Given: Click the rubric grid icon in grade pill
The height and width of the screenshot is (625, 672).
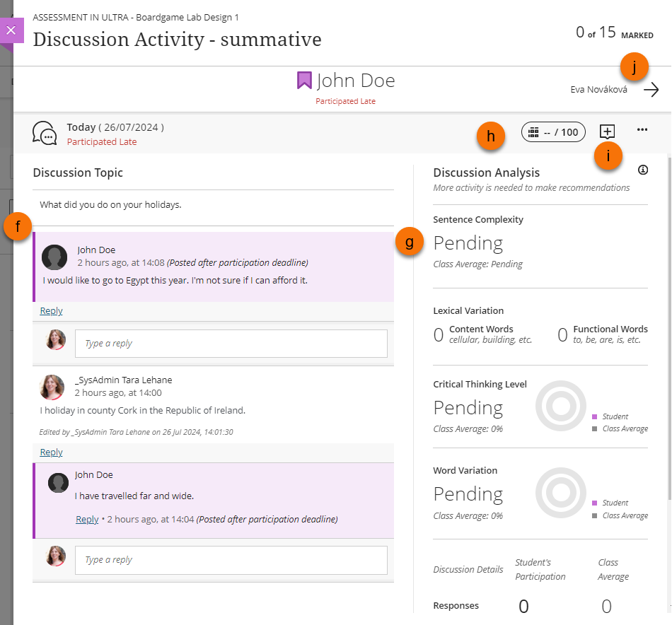Looking at the screenshot, I should click(534, 132).
